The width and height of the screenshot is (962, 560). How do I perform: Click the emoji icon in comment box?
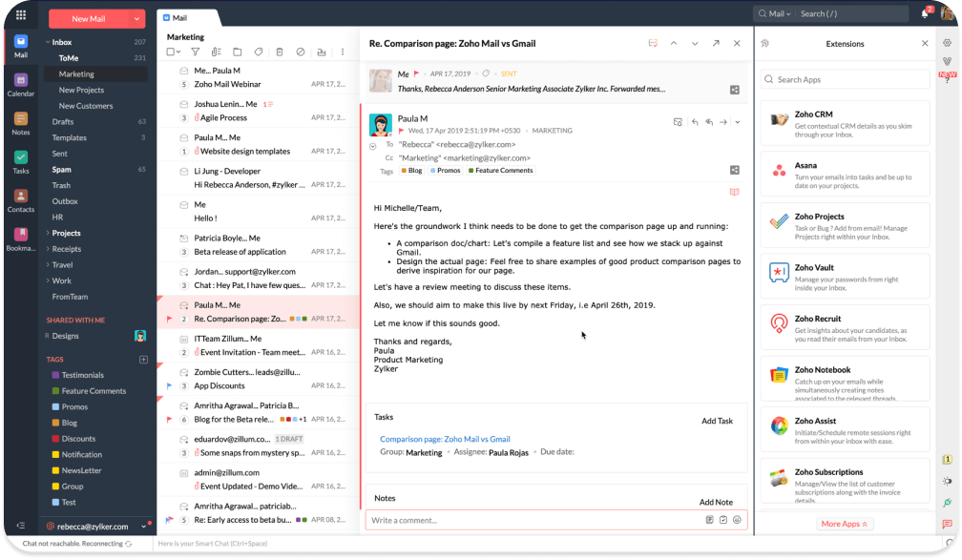click(x=737, y=520)
